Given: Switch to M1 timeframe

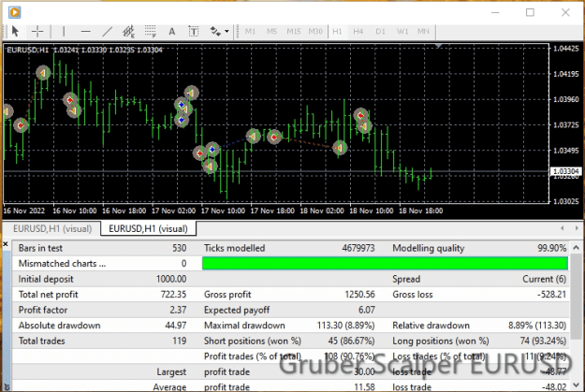Looking at the screenshot, I should pyautogui.click(x=250, y=31).
